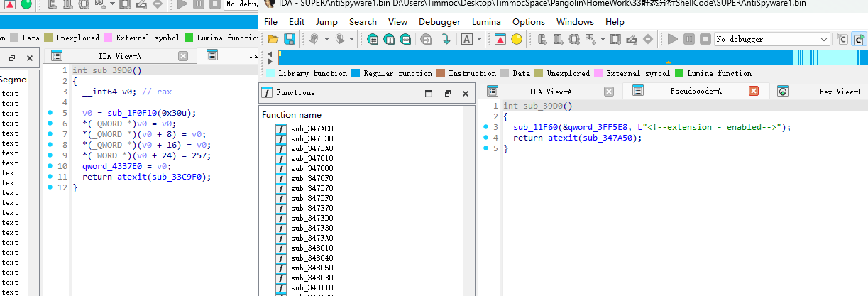Image resolution: width=868 pixels, height=296 pixels.
Task: Click the binary search hash-grid icon
Action: click(x=373, y=39)
